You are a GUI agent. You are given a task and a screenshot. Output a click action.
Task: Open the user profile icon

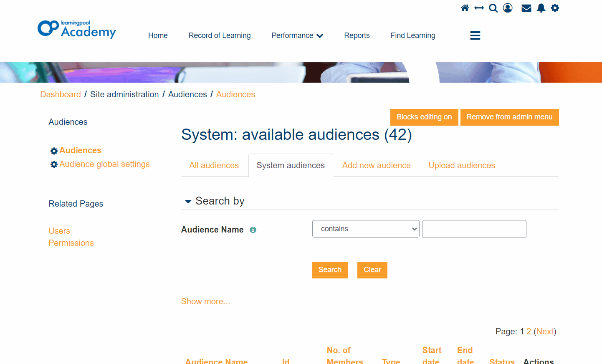click(507, 8)
